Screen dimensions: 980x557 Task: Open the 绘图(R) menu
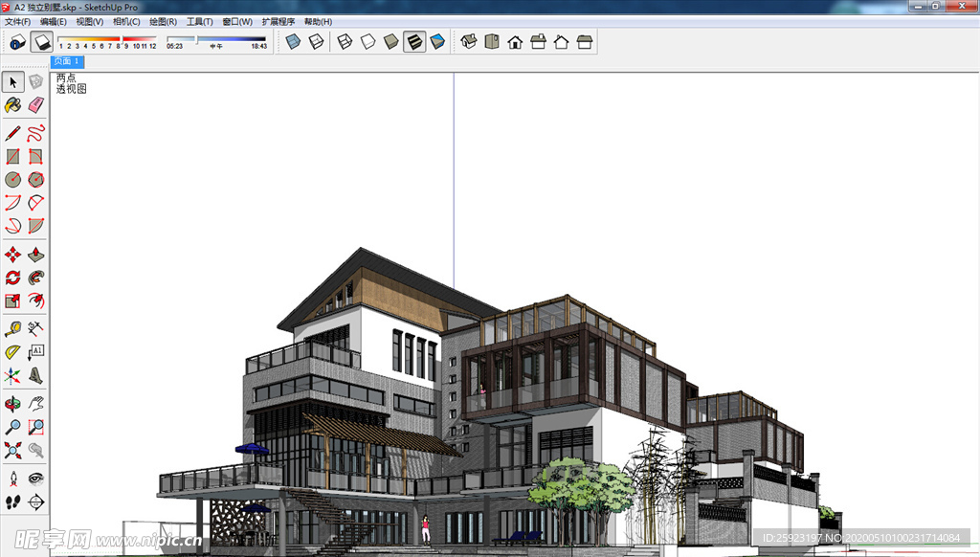point(163,21)
